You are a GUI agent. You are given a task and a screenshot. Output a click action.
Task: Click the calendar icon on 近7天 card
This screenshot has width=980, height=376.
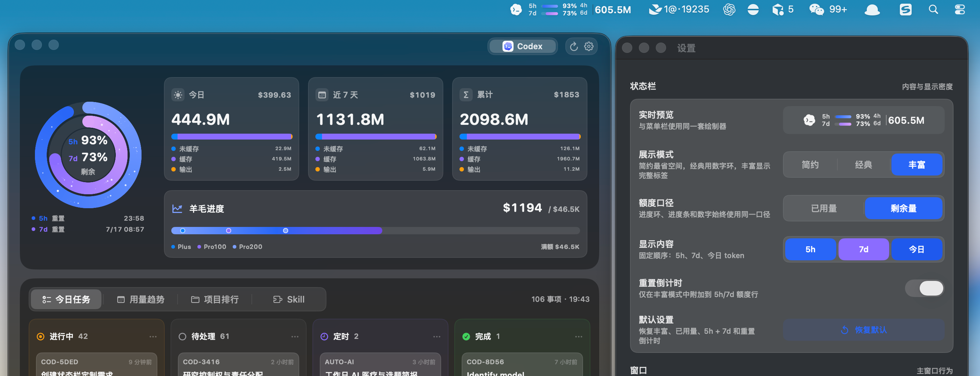(322, 95)
